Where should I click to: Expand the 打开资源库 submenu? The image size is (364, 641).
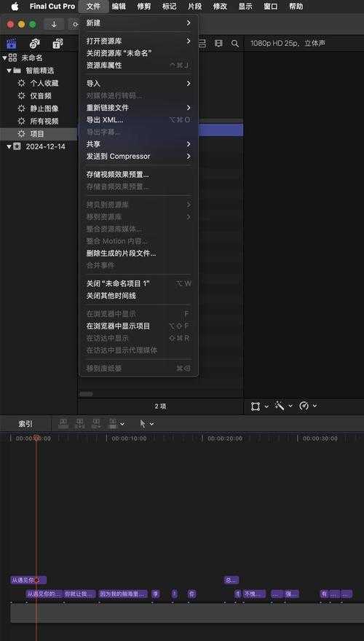[x=138, y=42]
